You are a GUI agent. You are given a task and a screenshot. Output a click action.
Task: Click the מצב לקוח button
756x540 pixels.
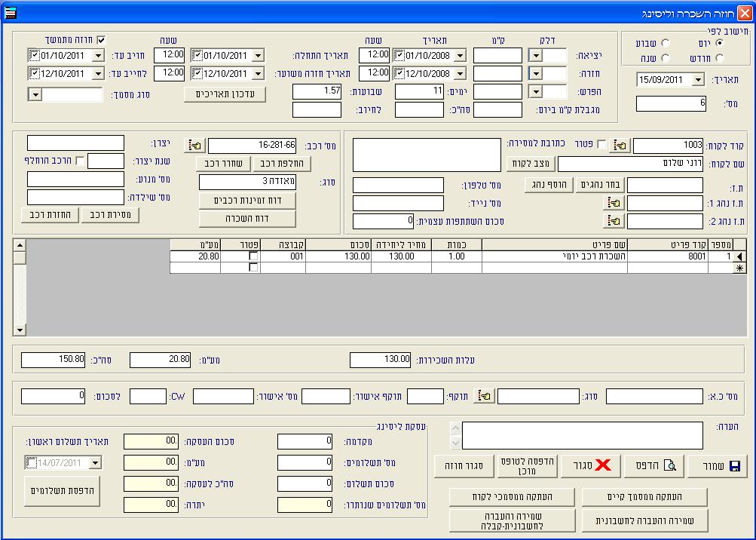point(531,164)
